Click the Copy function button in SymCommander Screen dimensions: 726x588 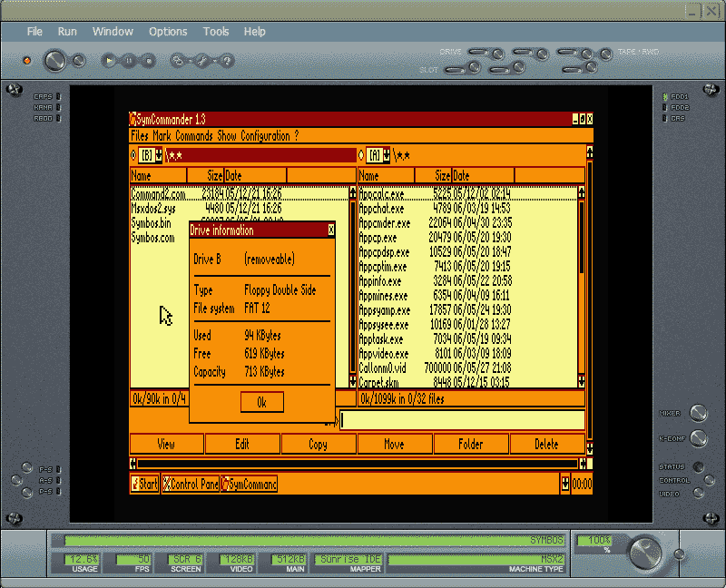click(x=318, y=444)
